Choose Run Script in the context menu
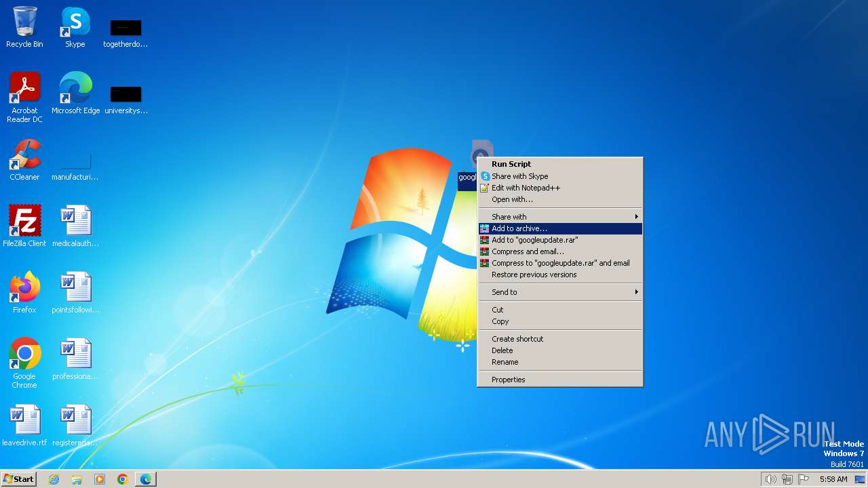868x488 pixels. (560, 164)
